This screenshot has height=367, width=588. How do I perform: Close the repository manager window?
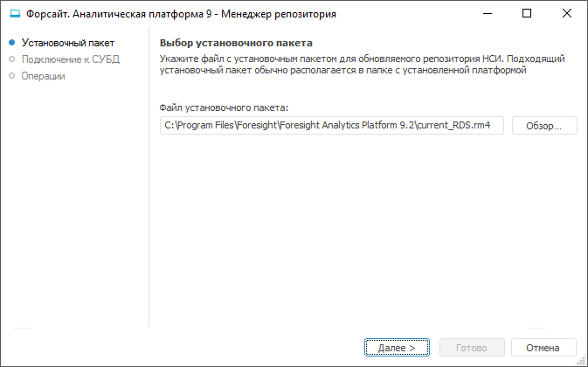pyautogui.click(x=567, y=14)
